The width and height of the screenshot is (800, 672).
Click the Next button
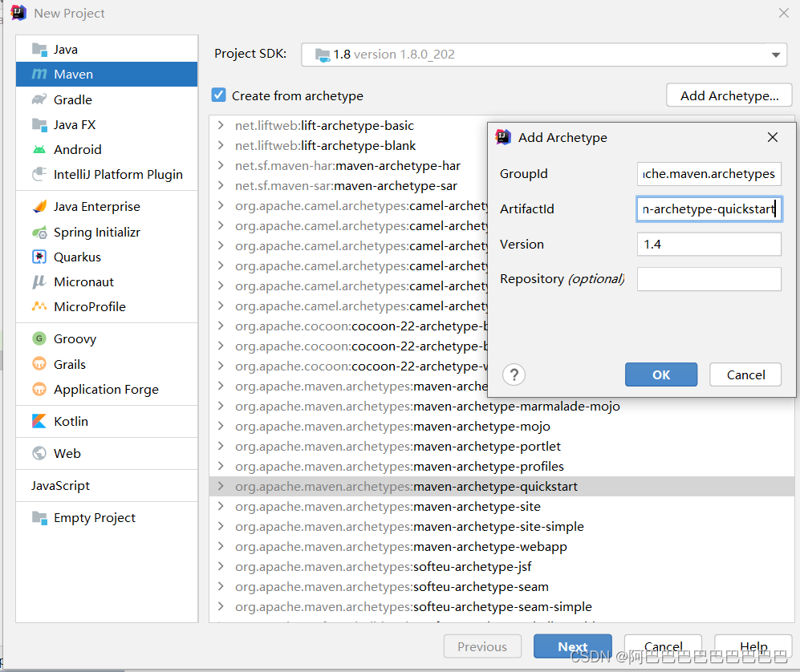point(572,646)
